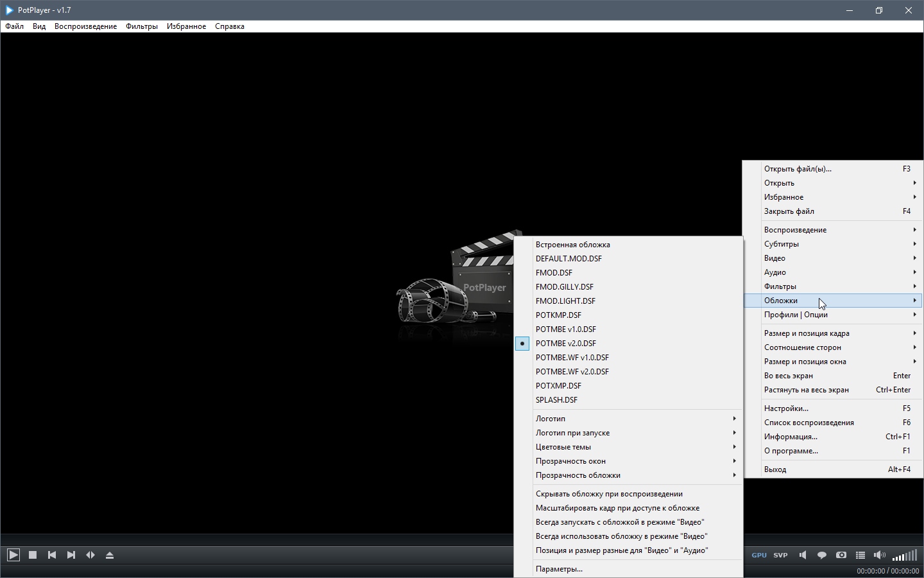Image resolution: width=924 pixels, height=578 pixels.
Task: Expand the Видео submenu
Action: coord(833,258)
